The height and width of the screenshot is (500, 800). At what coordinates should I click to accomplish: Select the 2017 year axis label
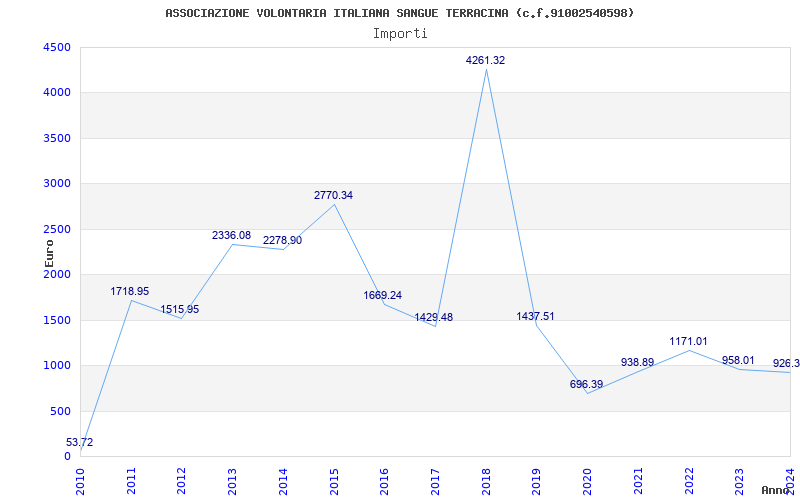pos(435,481)
